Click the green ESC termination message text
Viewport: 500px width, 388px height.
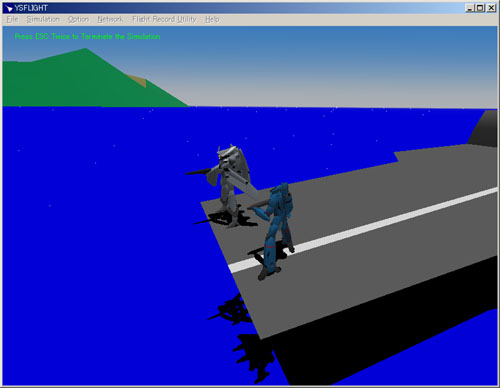click(87, 36)
